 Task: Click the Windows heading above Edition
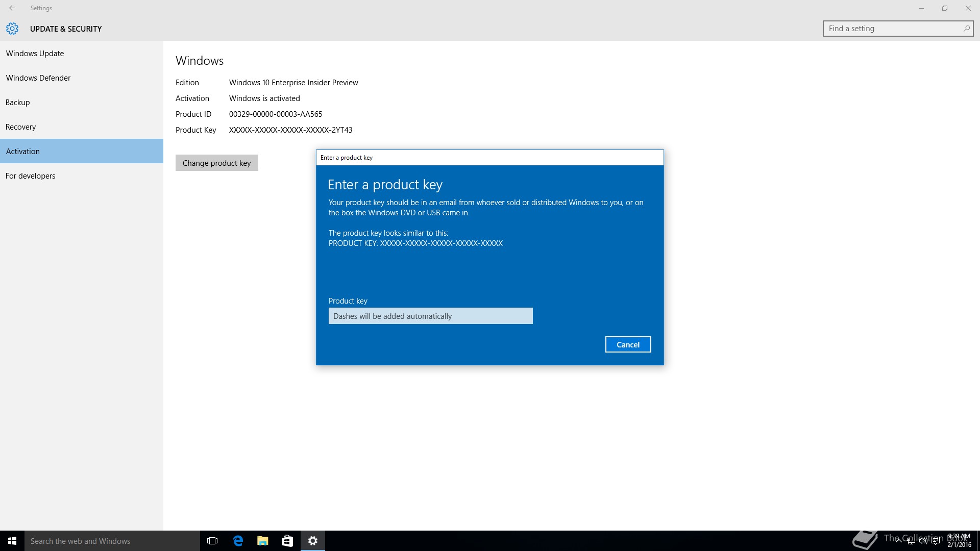200,61
